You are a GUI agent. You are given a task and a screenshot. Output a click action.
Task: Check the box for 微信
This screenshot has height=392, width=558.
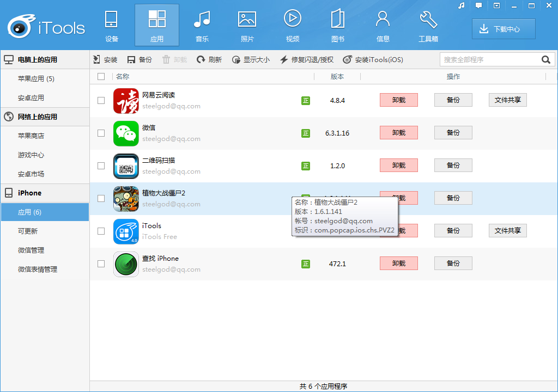tap(101, 133)
